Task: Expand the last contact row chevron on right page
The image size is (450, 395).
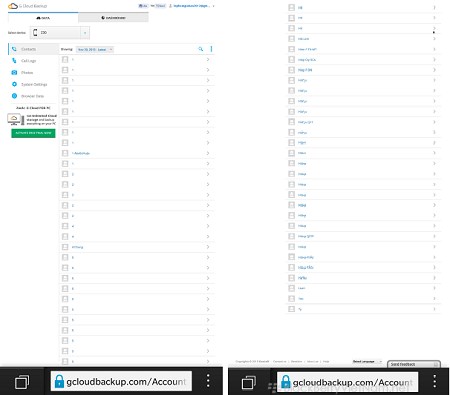Action: [x=434, y=309]
